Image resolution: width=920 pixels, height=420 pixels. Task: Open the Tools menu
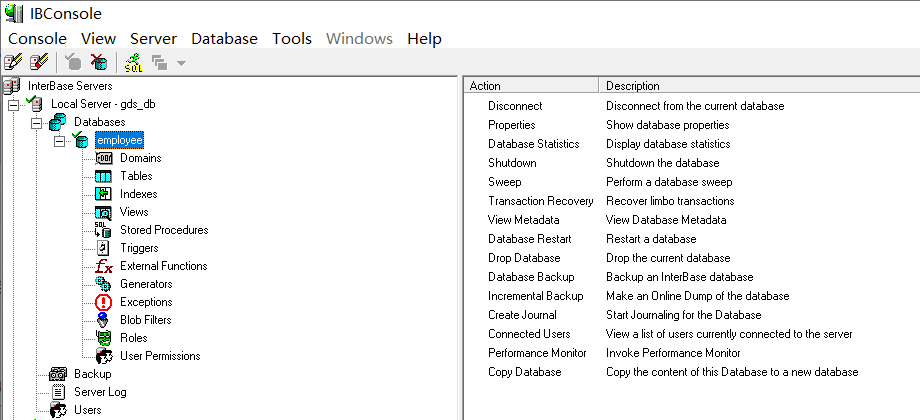click(x=292, y=39)
